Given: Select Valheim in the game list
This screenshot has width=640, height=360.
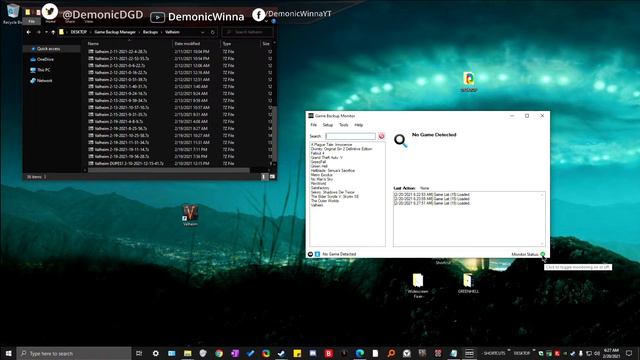Looking at the screenshot, I should (317, 205).
